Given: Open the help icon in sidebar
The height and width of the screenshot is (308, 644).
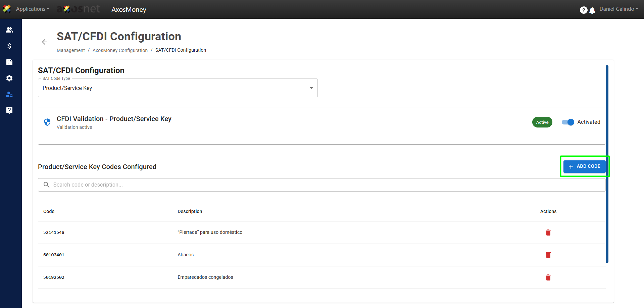Looking at the screenshot, I should [x=9, y=110].
